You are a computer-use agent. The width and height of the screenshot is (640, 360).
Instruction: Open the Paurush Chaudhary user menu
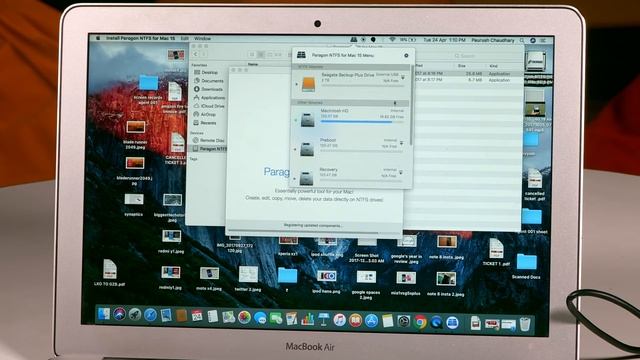tap(493, 40)
